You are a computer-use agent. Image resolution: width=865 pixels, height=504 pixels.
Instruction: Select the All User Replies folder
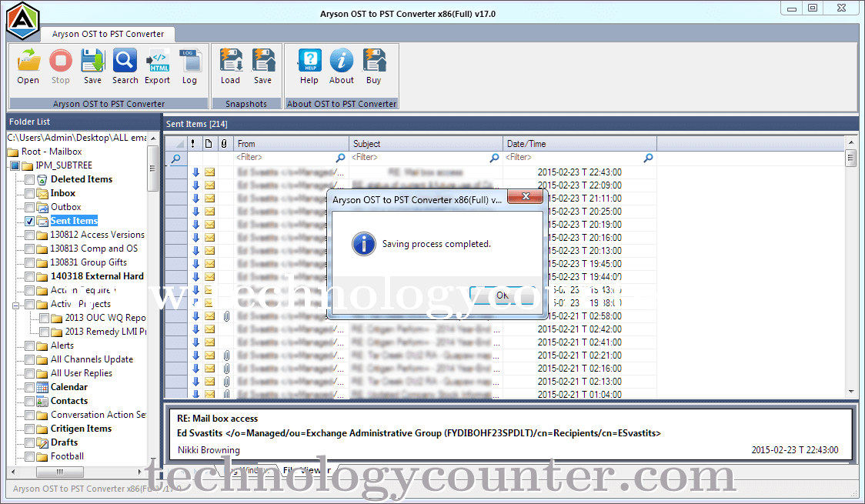(x=81, y=373)
